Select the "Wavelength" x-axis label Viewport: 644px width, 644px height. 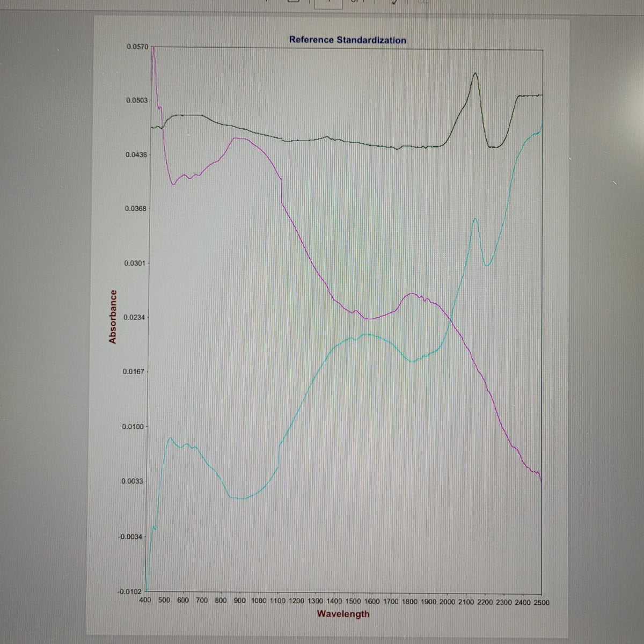pos(343,613)
